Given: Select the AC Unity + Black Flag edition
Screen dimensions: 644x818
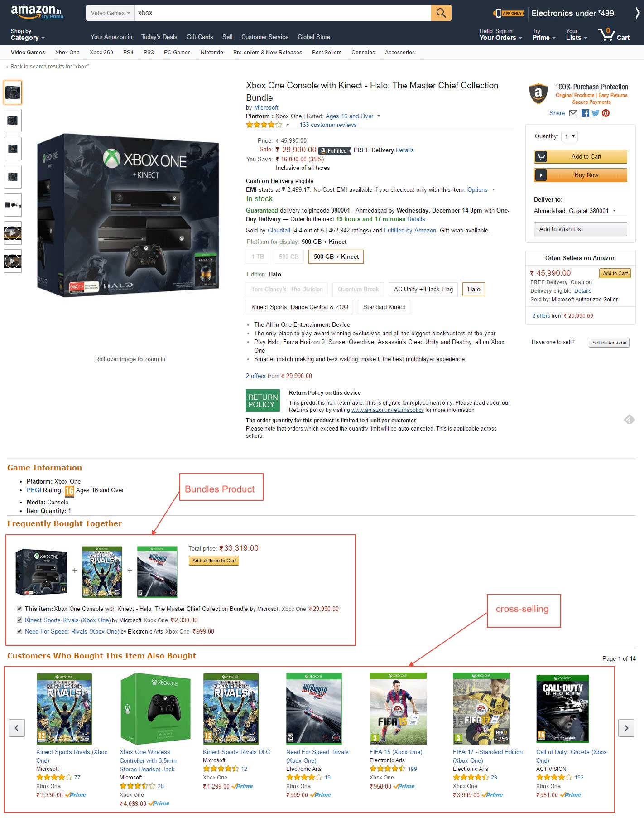Looking at the screenshot, I should [x=423, y=289].
